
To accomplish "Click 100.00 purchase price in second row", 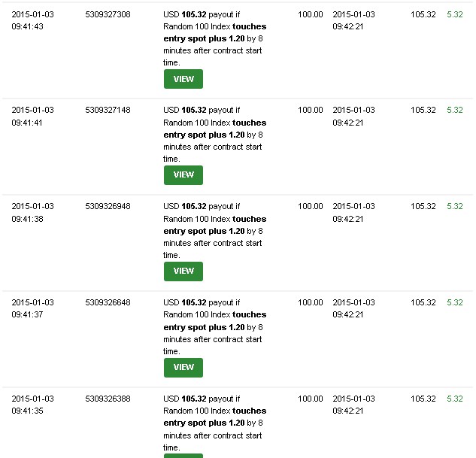I will pyautogui.click(x=311, y=110).
